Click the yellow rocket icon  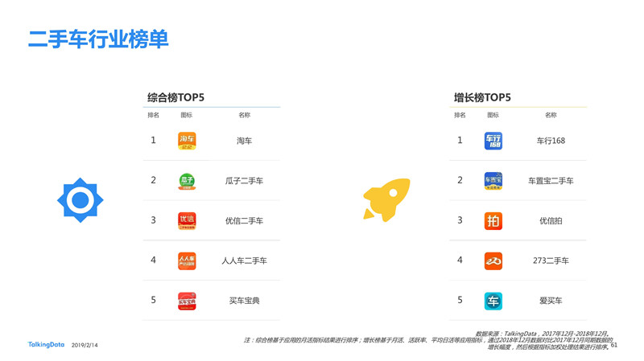pyautogui.click(x=386, y=199)
